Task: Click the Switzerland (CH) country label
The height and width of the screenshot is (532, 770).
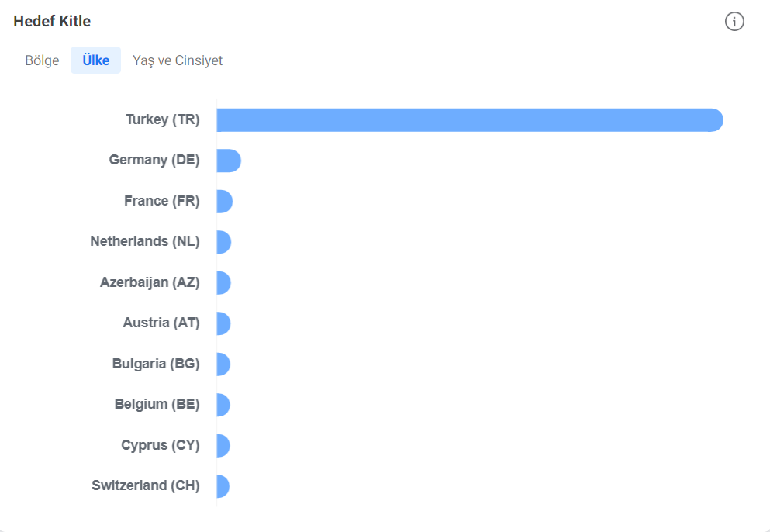Action: coord(145,485)
